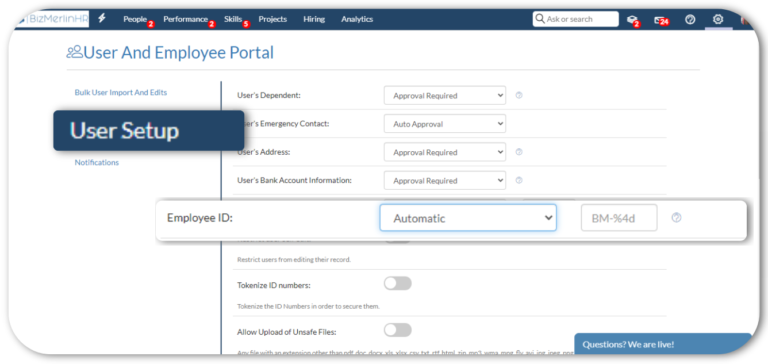This screenshot has width=768, height=364.
Task: Click the BizMerlinHR logo
Action: pyautogui.click(x=53, y=19)
